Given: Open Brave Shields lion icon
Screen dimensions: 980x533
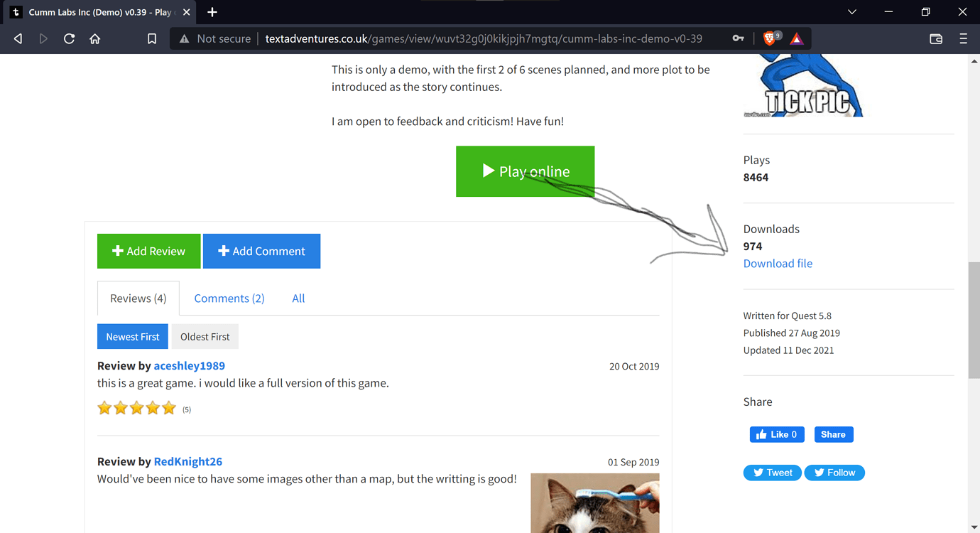Looking at the screenshot, I should pyautogui.click(x=770, y=39).
